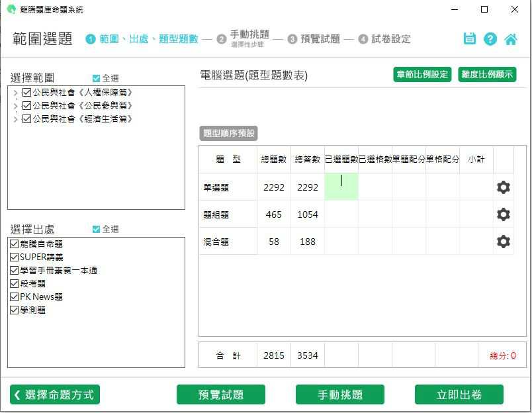Viewport: 532px width, 413px height.
Task: Click 已選格數 column header
Action: [375, 159]
